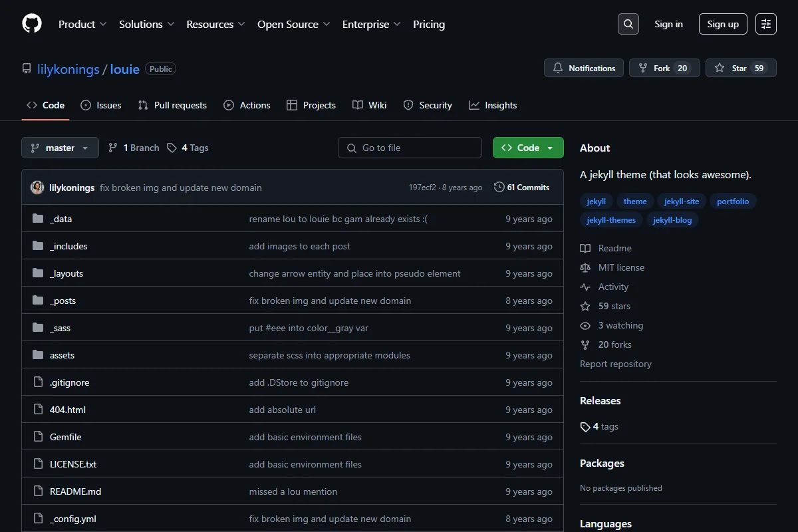Image resolution: width=798 pixels, height=532 pixels.
Task: Expand the Product menu in header
Action: tap(82, 24)
